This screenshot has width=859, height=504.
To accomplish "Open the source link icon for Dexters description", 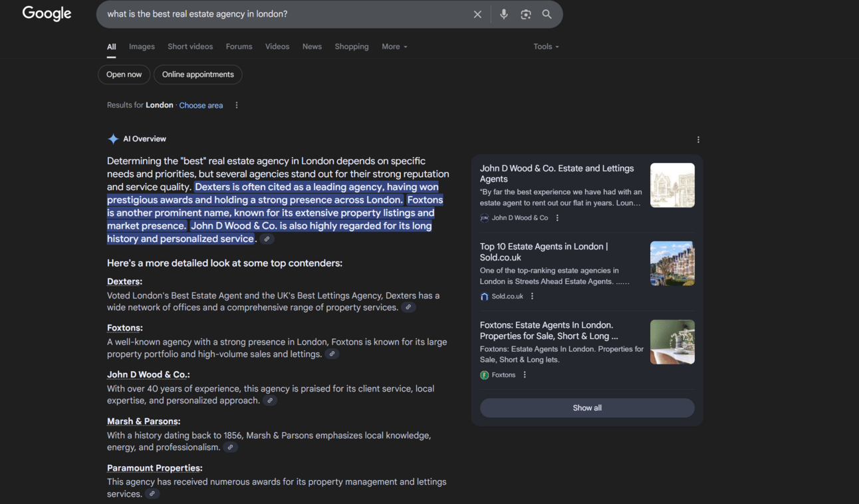I will click(x=409, y=307).
